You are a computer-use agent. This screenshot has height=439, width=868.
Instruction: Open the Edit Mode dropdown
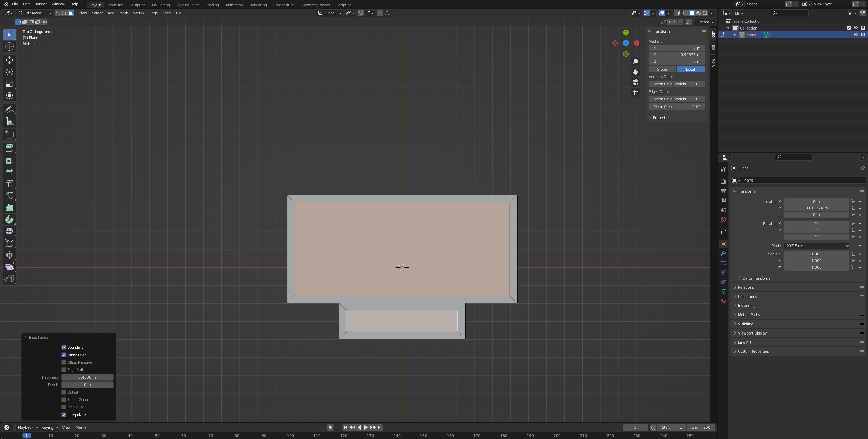coord(35,13)
